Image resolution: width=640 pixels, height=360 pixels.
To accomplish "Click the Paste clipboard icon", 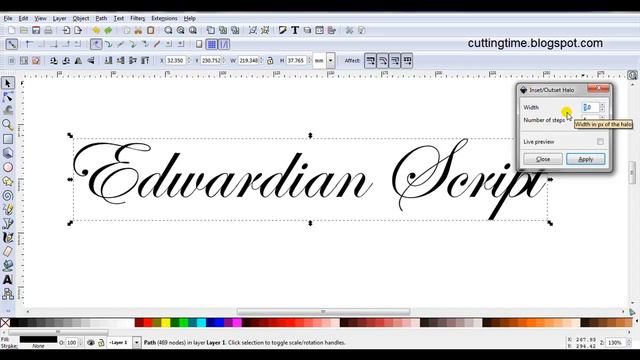I will 151,30.
